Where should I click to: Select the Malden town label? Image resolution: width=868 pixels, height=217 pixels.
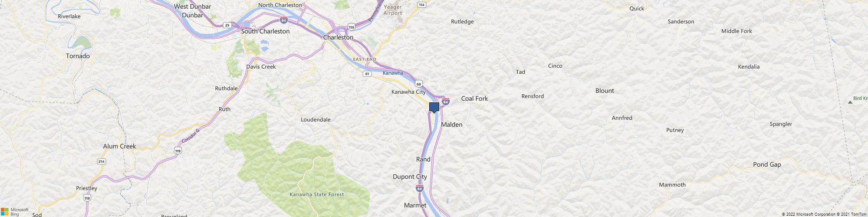coord(452,125)
